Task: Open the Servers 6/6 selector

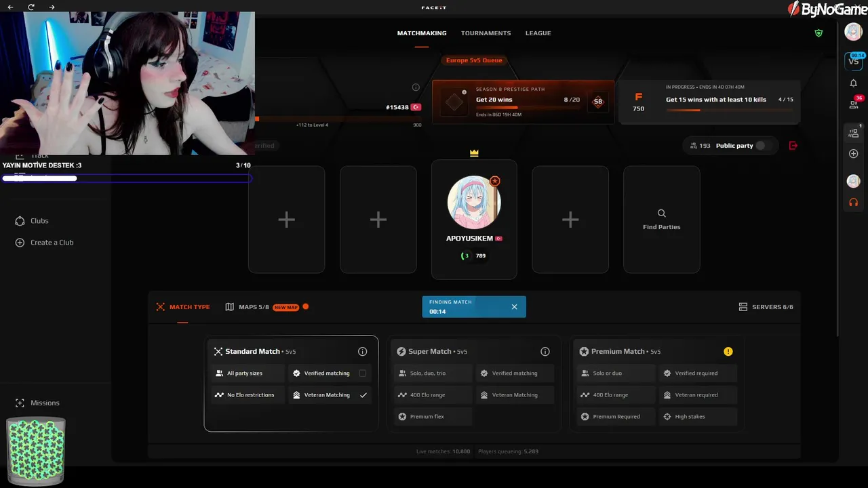Action: [766, 307]
